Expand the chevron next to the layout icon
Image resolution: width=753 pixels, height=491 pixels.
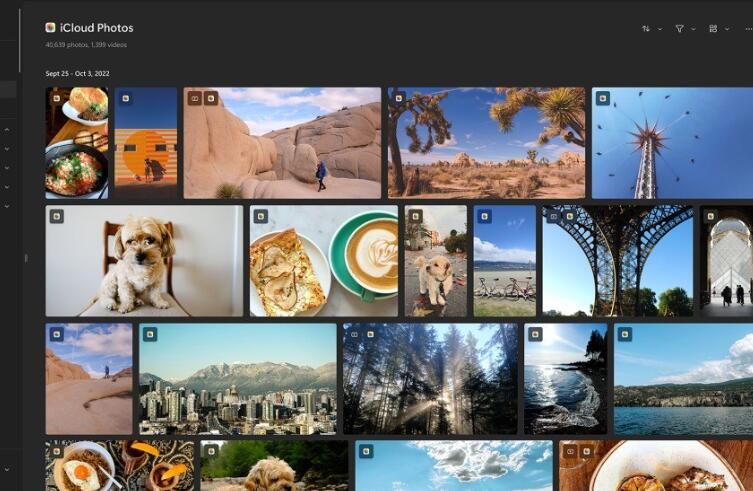click(x=727, y=29)
